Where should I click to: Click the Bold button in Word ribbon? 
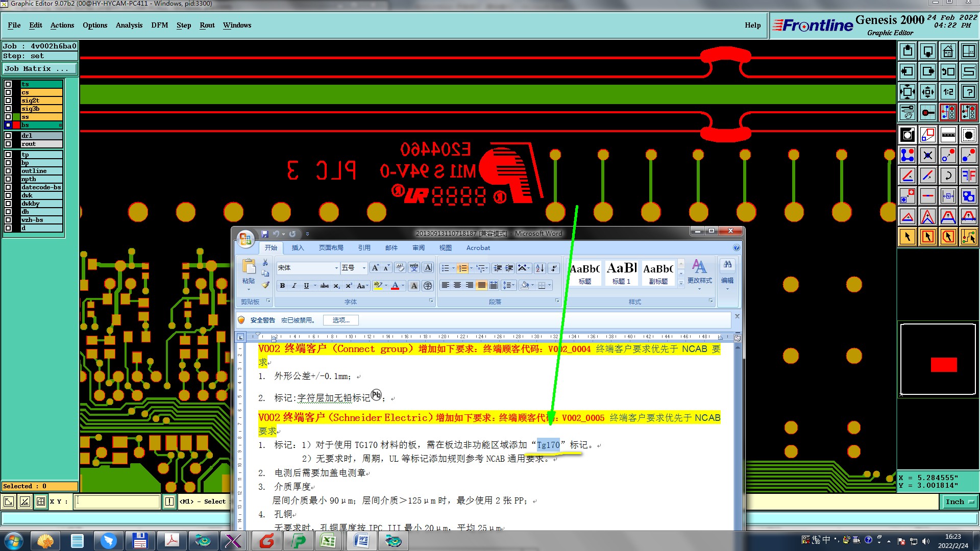(282, 286)
